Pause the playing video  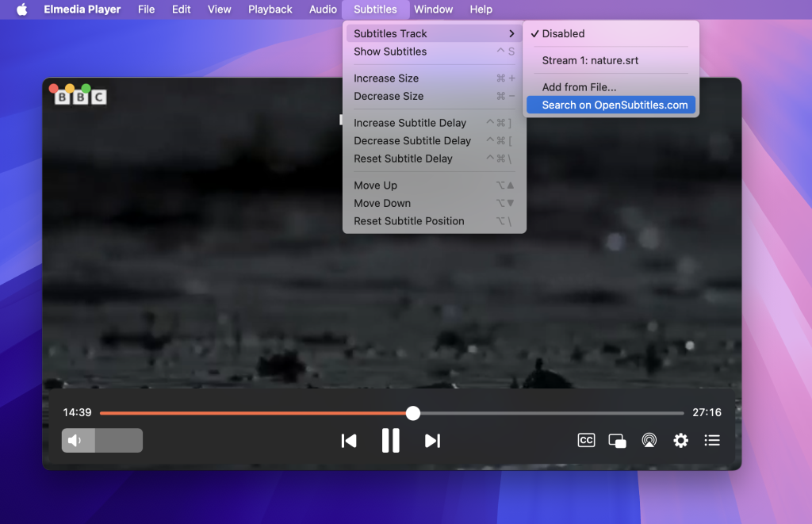tap(390, 441)
